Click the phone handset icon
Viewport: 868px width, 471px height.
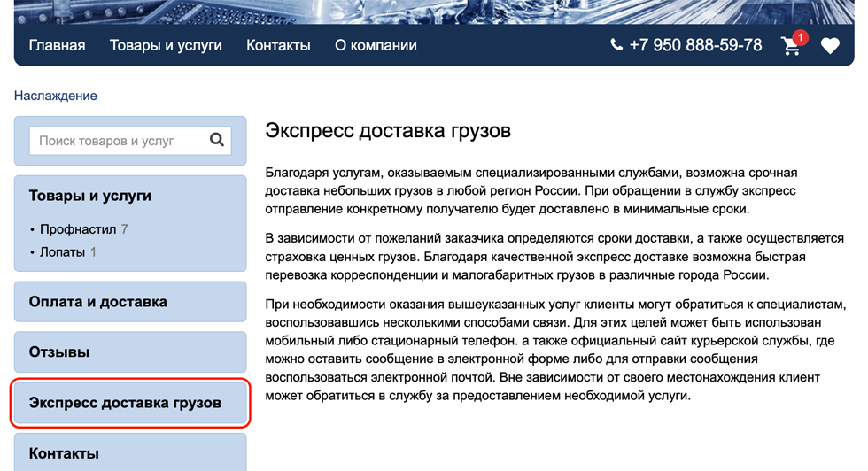[x=616, y=45]
